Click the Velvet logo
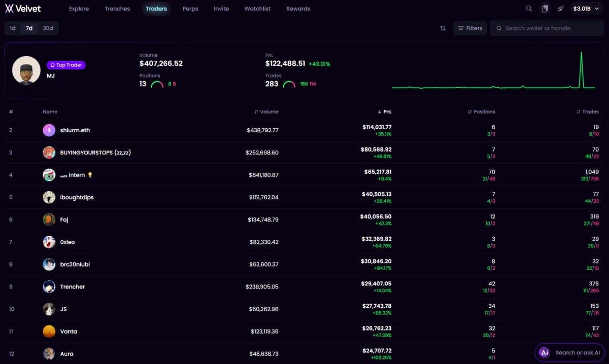Viewport: 609px width, 364px height. coord(23,9)
